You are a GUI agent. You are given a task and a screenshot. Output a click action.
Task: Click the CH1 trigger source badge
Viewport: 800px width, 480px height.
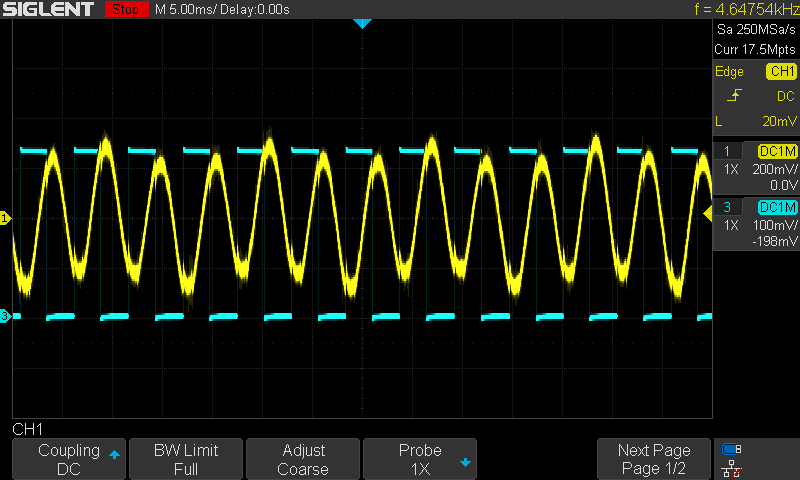click(781, 71)
